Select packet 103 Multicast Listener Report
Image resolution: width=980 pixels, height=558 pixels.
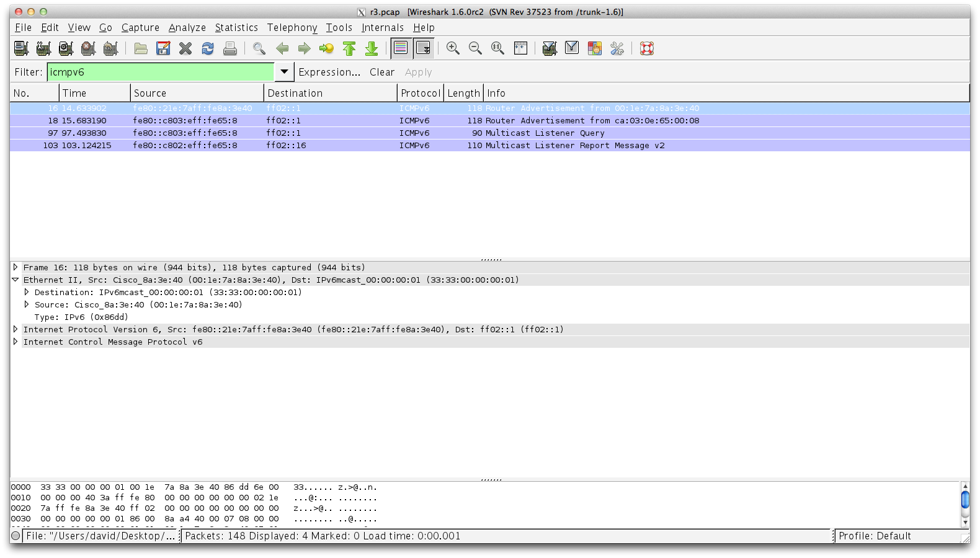(490, 145)
